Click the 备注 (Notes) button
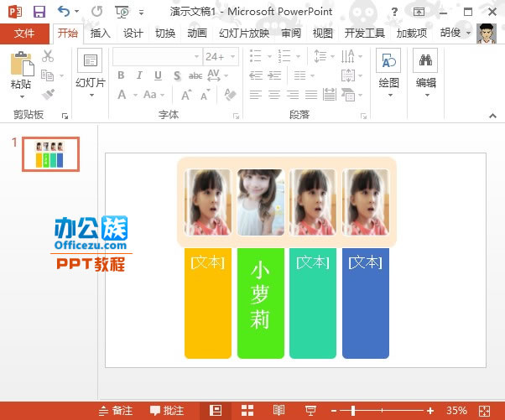505x420 pixels. click(116, 410)
